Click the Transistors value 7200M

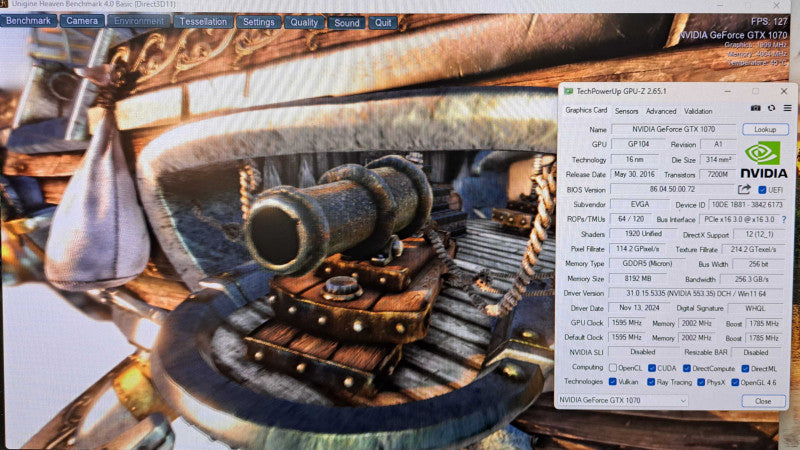[717, 174]
